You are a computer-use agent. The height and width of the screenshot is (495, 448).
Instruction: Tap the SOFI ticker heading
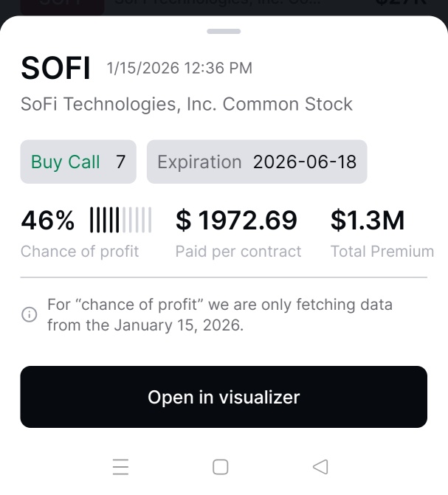pos(55,68)
